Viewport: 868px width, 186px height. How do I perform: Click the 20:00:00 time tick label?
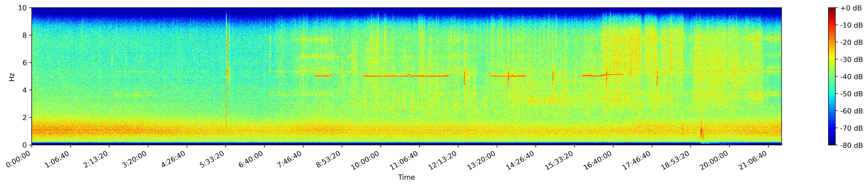(715, 160)
